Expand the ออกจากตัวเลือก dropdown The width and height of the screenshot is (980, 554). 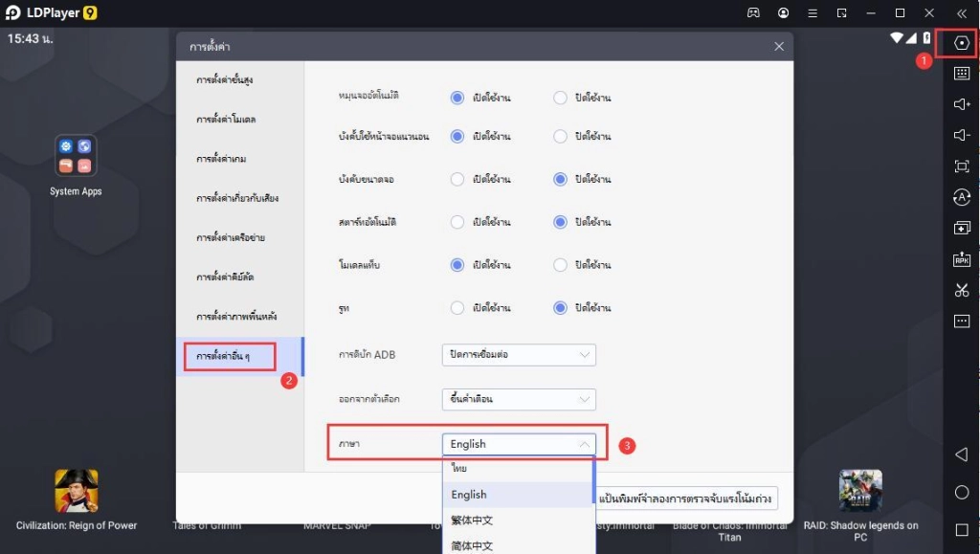[x=519, y=399]
